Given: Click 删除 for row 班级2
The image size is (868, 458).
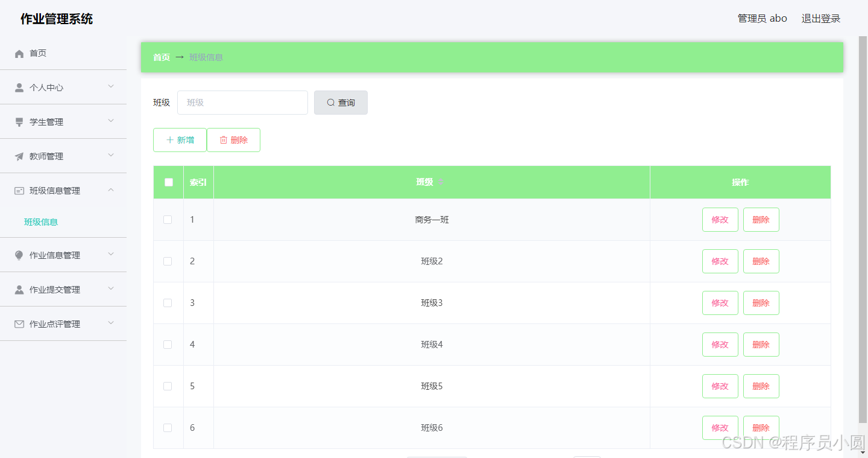Looking at the screenshot, I should 761,261.
